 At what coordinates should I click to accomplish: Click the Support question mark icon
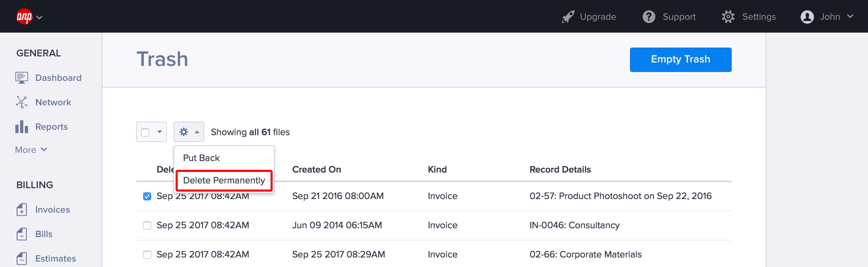point(649,17)
